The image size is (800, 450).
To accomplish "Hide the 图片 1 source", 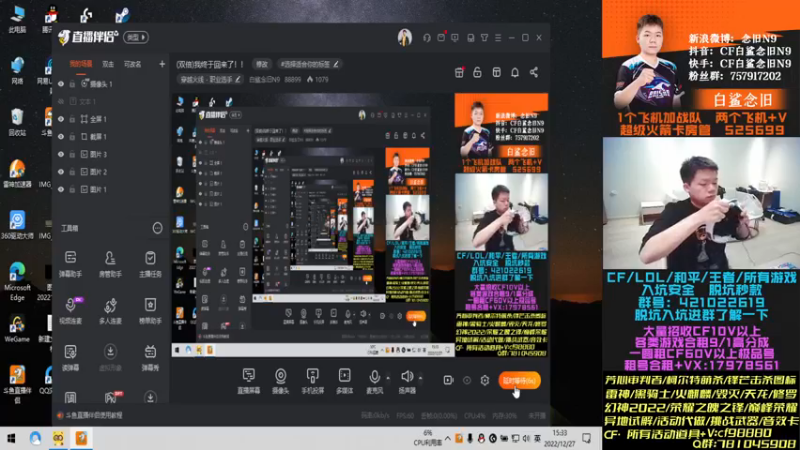I will pyautogui.click(x=61, y=189).
